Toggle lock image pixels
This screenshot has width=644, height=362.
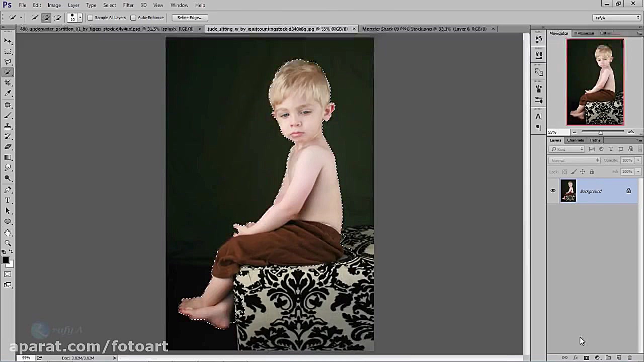pos(574,172)
